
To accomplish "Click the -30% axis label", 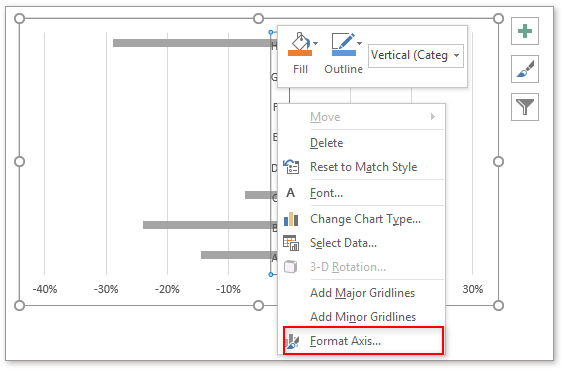I will [x=106, y=289].
